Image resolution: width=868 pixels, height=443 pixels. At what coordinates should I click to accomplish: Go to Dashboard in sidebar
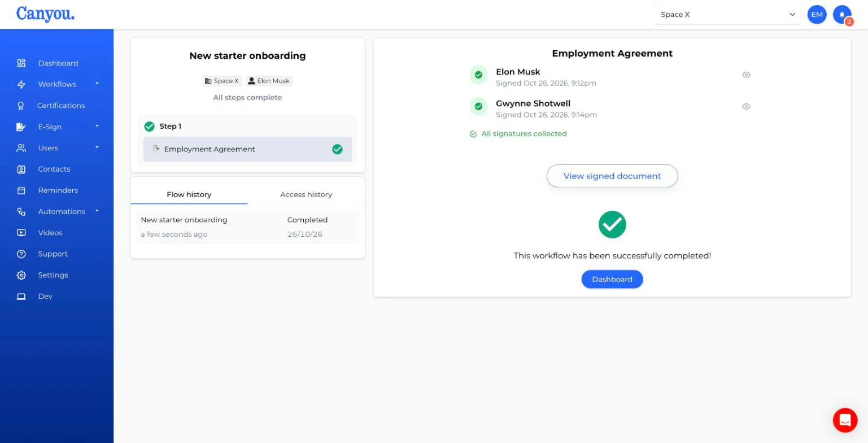[x=58, y=63]
